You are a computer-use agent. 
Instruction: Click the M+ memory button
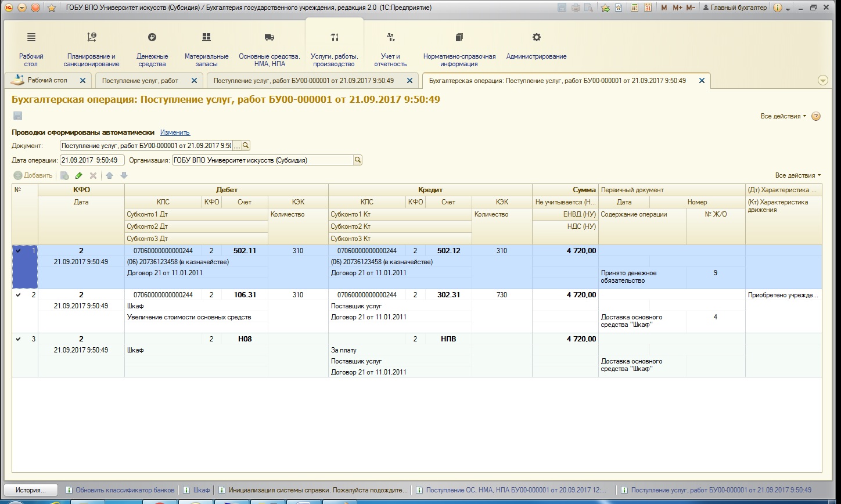click(x=677, y=8)
